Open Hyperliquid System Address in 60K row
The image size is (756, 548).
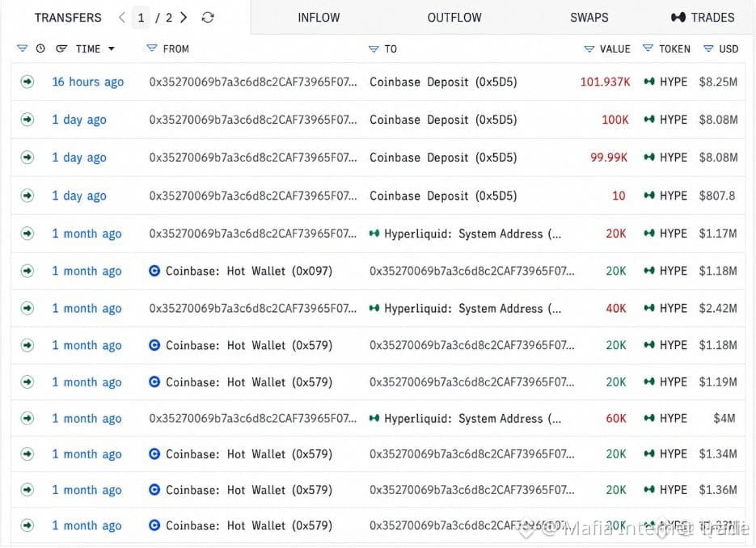tap(465, 419)
